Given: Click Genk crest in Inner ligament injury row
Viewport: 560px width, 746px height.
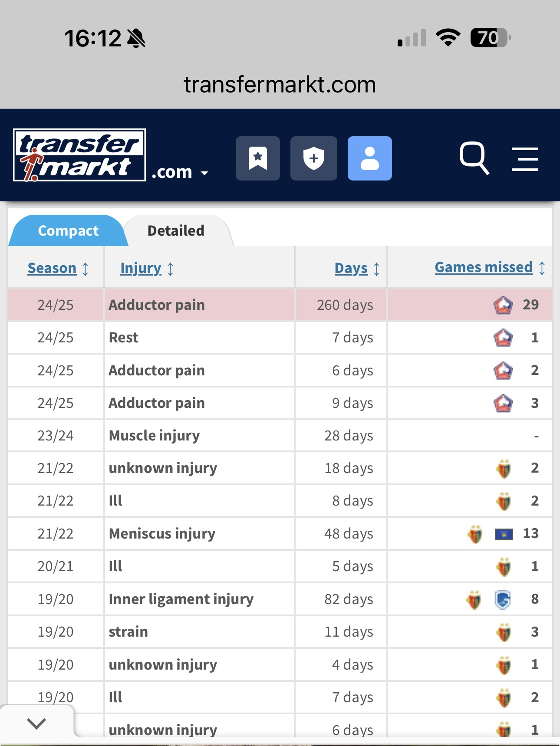Looking at the screenshot, I should click(x=503, y=600).
